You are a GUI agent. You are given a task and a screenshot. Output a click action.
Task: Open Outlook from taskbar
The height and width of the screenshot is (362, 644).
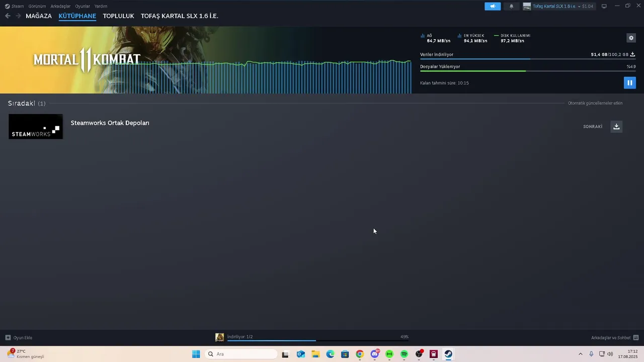(x=301, y=354)
